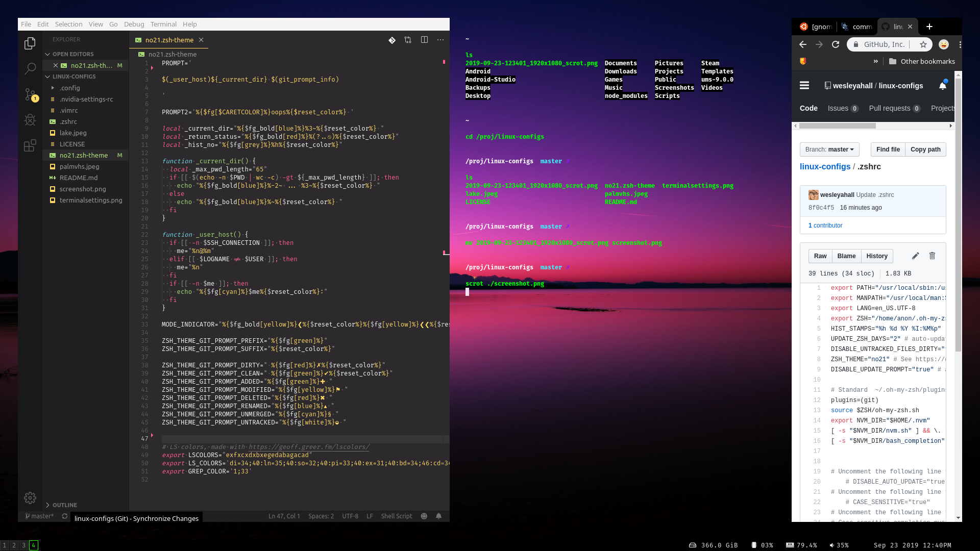Viewport: 980px width, 551px height.
Task: Open the Extensions view icon
Action: coord(30,146)
